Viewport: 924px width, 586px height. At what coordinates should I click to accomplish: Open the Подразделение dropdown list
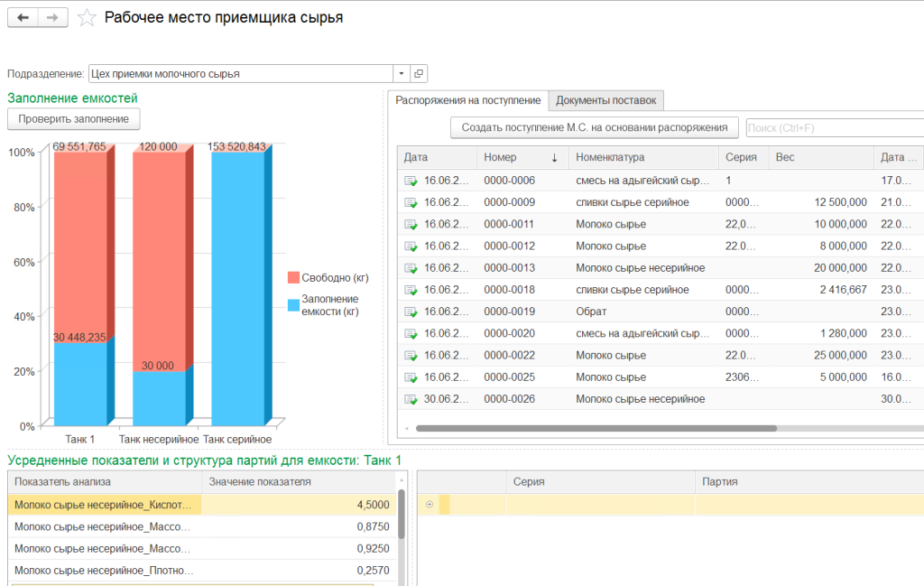pyautogui.click(x=402, y=74)
